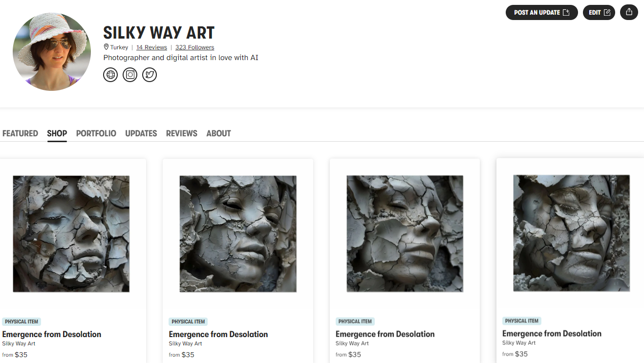Click the share icon button
Viewport: 644px width, 363px height.
click(629, 12)
